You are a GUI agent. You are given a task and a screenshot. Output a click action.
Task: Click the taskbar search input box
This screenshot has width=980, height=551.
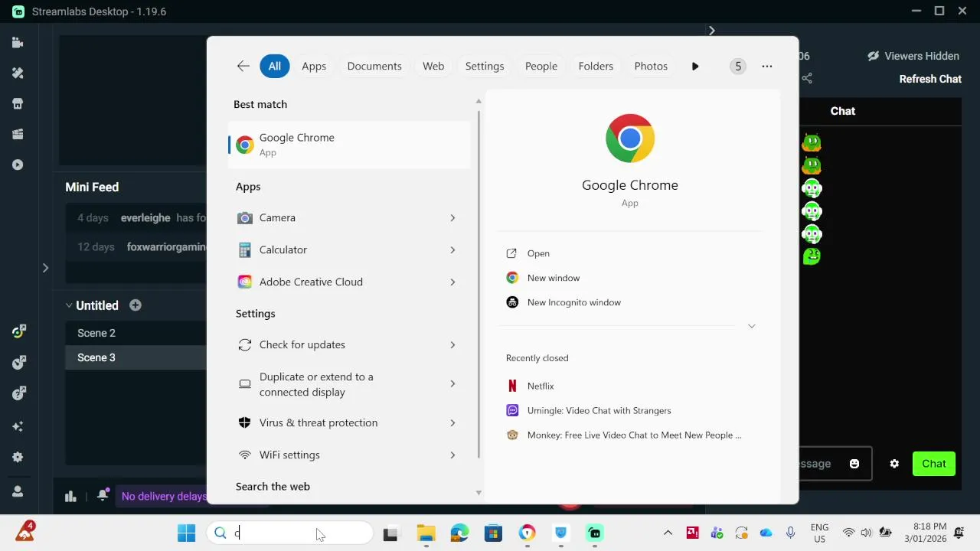289,533
